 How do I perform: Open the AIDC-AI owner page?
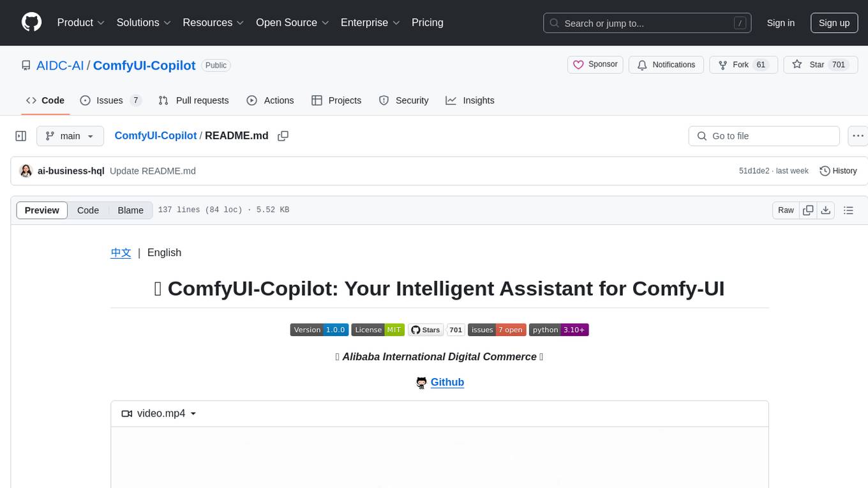(60, 65)
